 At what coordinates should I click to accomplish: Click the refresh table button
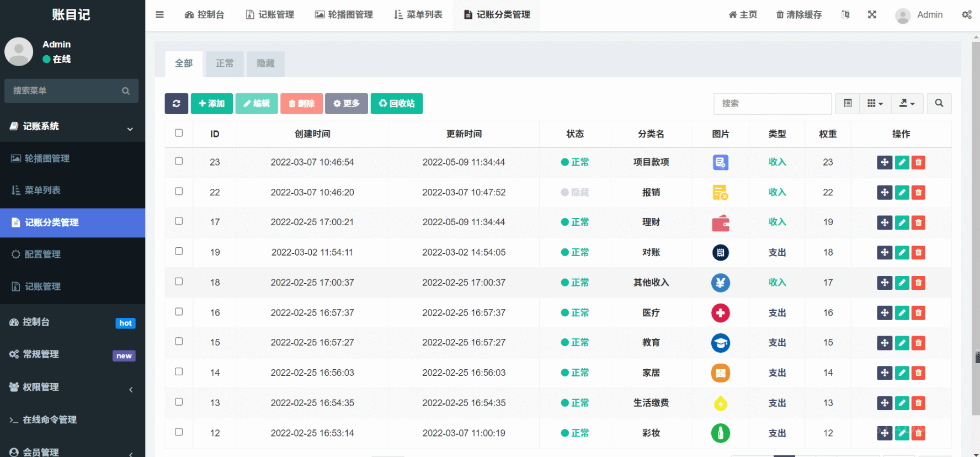[x=177, y=103]
